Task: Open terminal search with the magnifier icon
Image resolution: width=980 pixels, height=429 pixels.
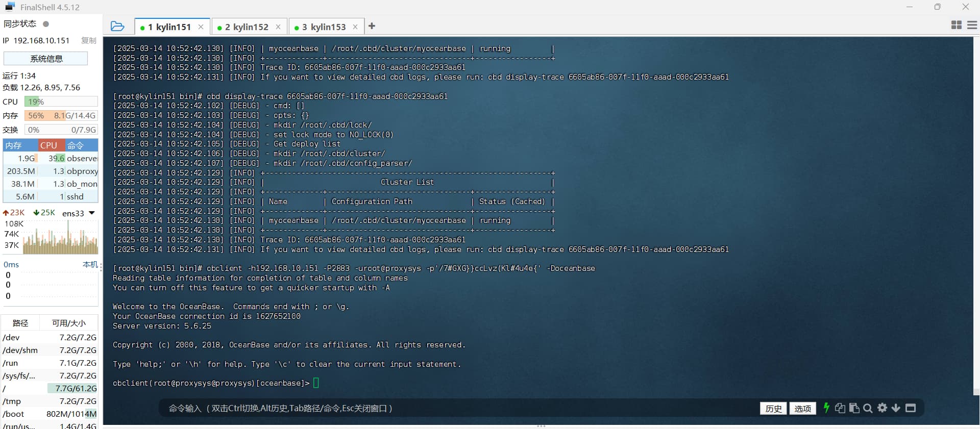Action: click(868, 408)
